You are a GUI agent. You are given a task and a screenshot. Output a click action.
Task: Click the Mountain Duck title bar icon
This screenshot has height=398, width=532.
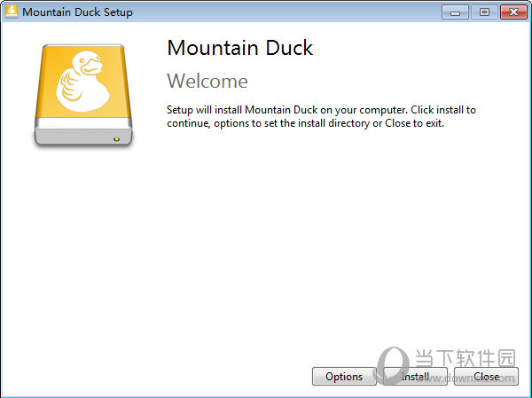click(x=12, y=12)
